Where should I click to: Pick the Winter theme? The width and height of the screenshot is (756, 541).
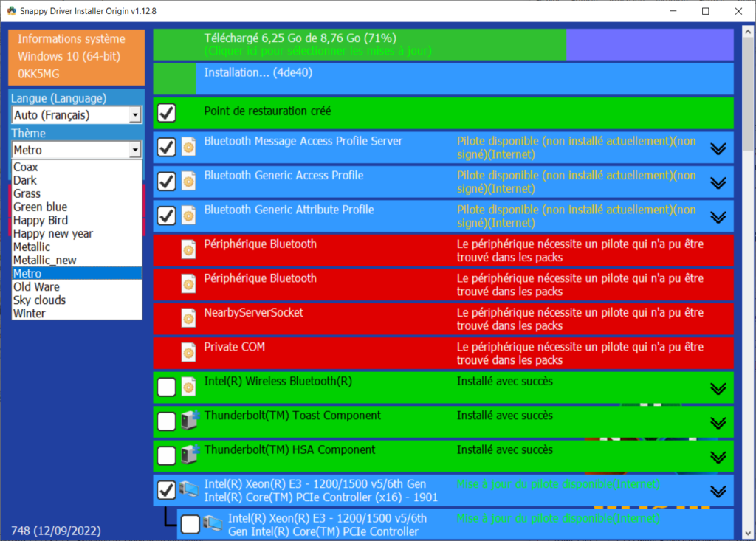(x=77, y=314)
